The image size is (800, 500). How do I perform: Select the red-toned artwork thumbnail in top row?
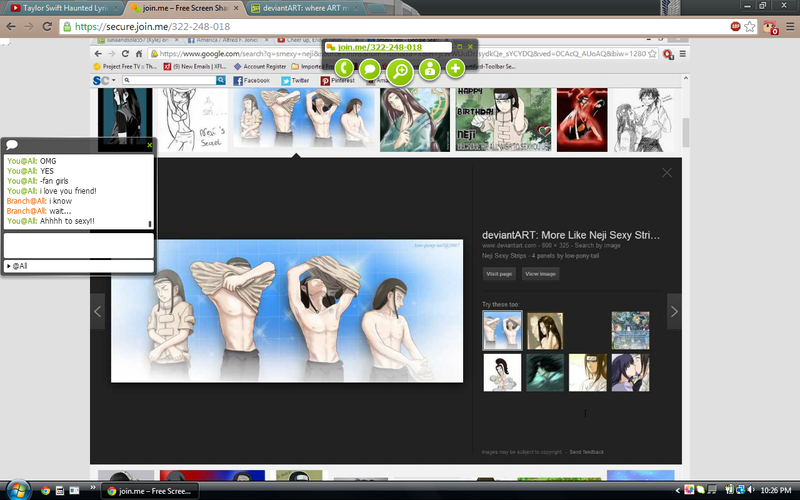(582, 120)
